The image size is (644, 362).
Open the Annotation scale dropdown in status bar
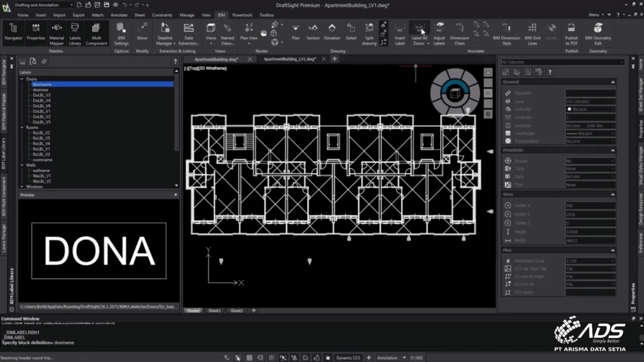pyautogui.click(x=391, y=358)
